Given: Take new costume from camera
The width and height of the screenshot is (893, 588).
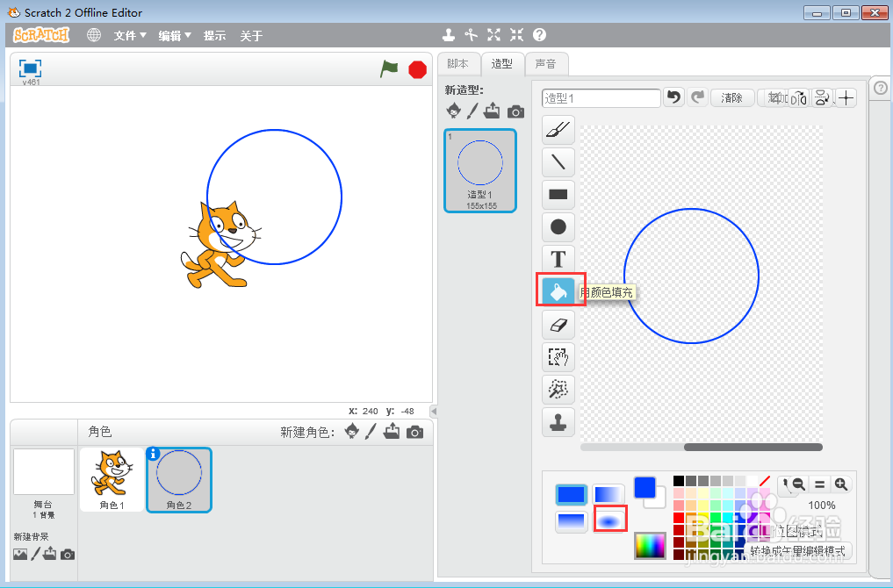Looking at the screenshot, I should click(x=516, y=111).
